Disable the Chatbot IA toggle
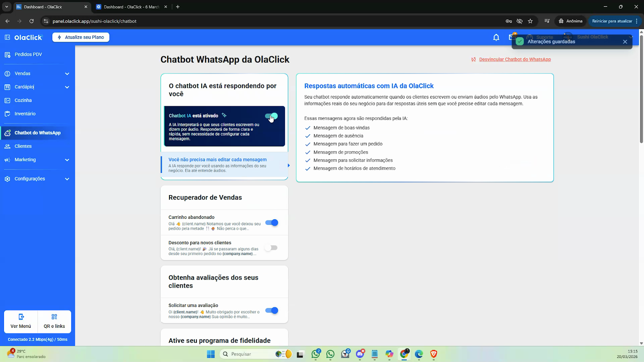644x362 pixels. pos(271,116)
